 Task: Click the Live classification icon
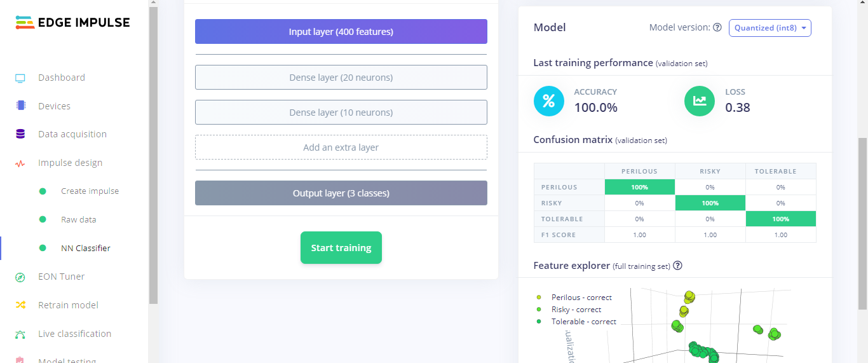(20, 334)
